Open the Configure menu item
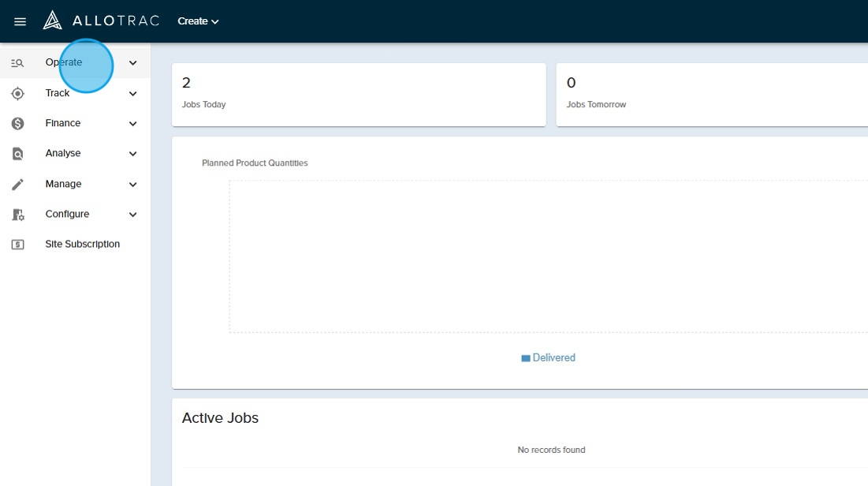Viewport: 868px width, 486px height. [67, 214]
